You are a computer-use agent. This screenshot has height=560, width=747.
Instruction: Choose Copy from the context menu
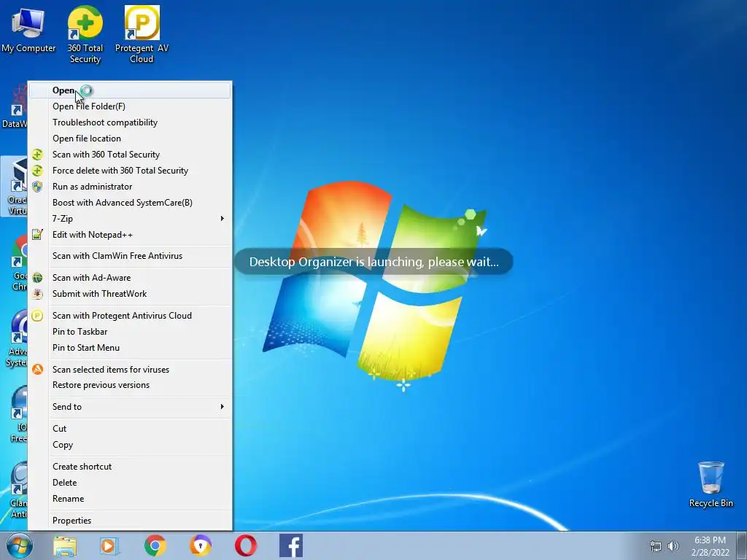(x=130, y=445)
